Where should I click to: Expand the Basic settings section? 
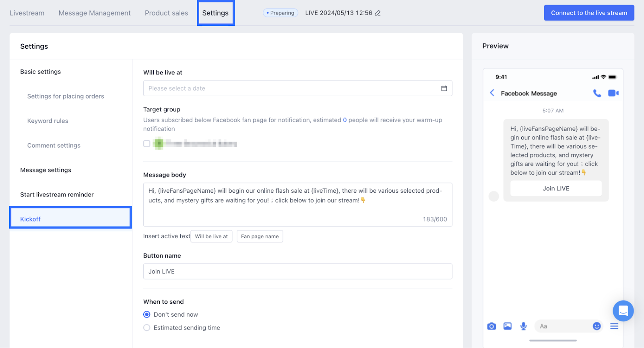(x=41, y=72)
